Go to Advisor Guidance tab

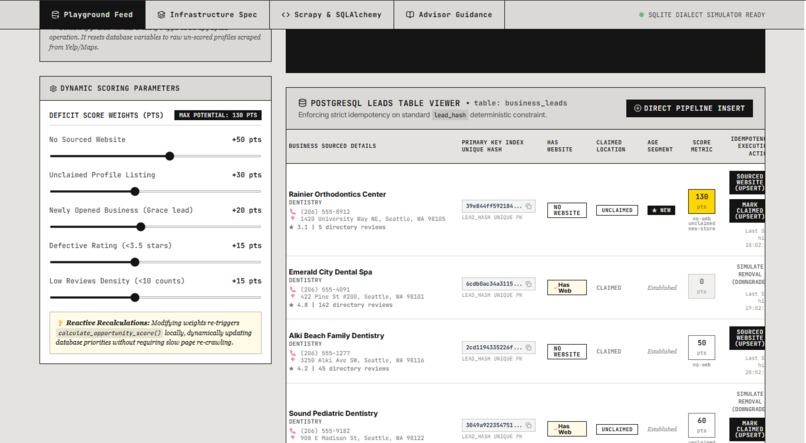coord(449,14)
